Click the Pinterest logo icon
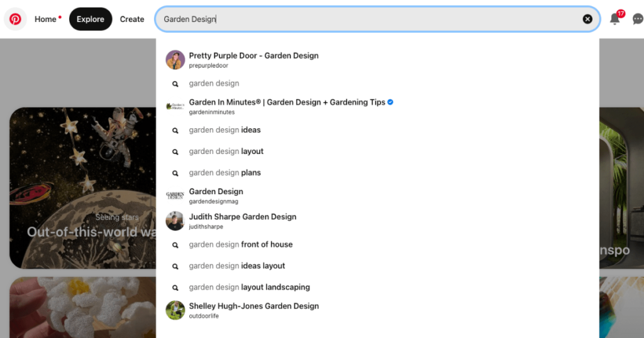 coord(15,19)
